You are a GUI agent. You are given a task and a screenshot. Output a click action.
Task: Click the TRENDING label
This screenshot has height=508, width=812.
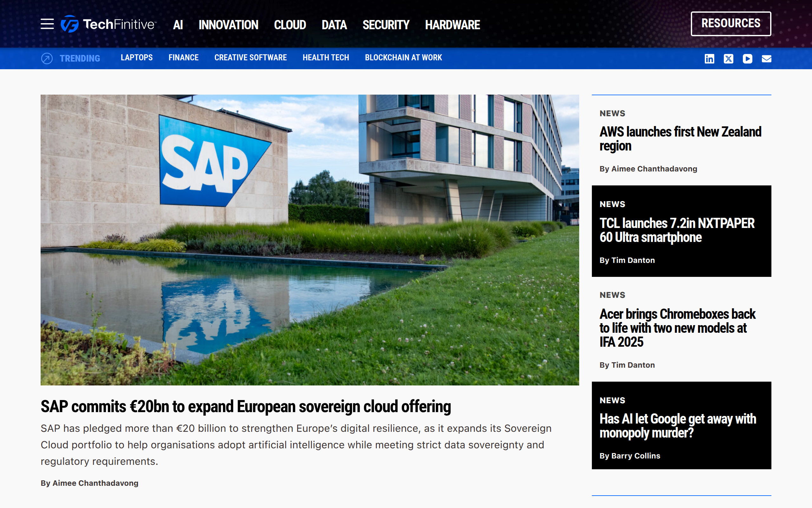(80, 58)
